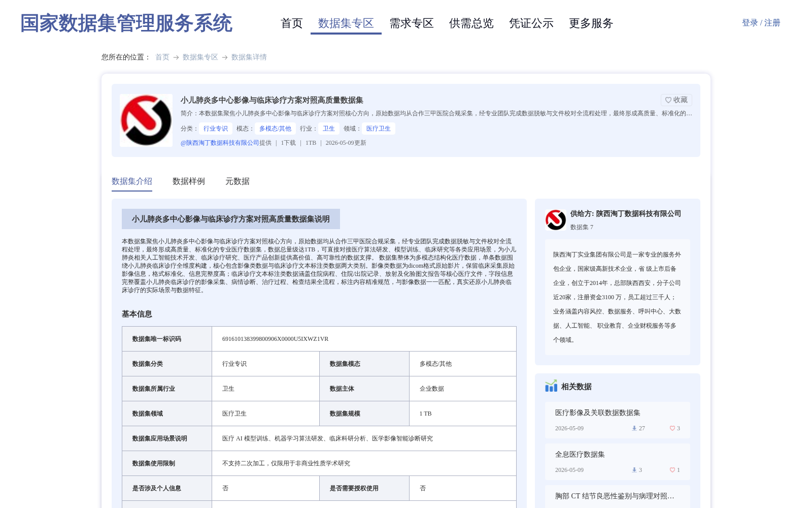Click the identifier value 691610138399800906X0000U5IXWZ1VR

coord(276,339)
